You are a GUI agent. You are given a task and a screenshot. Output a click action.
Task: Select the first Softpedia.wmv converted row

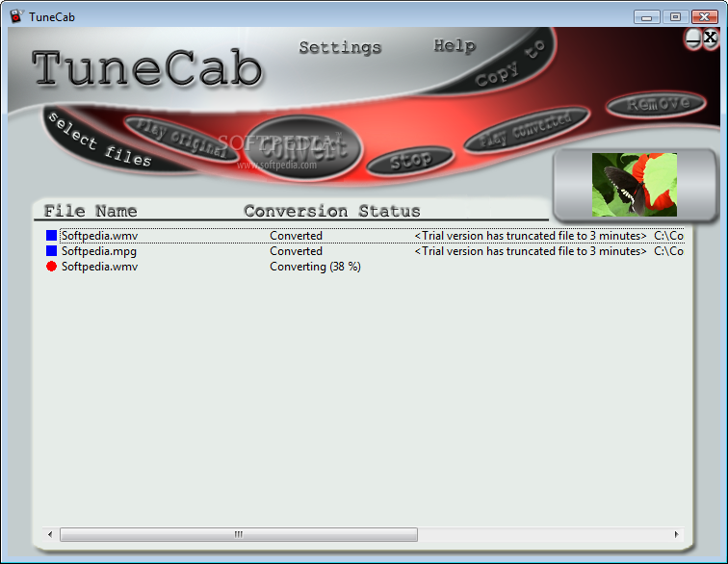click(x=364, y=236)
